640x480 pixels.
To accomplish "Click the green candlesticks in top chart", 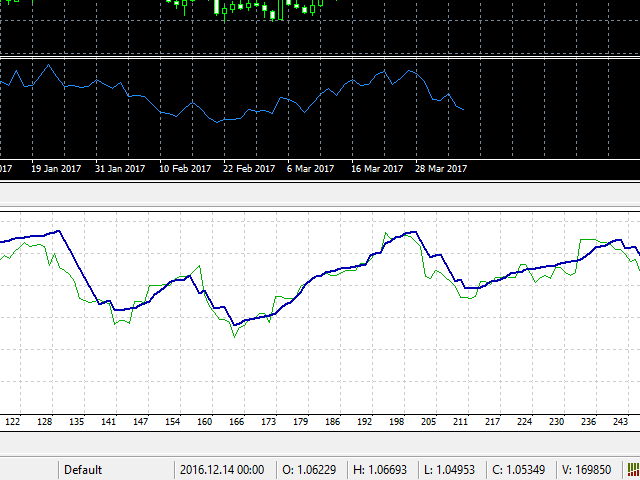I will 250,9.
